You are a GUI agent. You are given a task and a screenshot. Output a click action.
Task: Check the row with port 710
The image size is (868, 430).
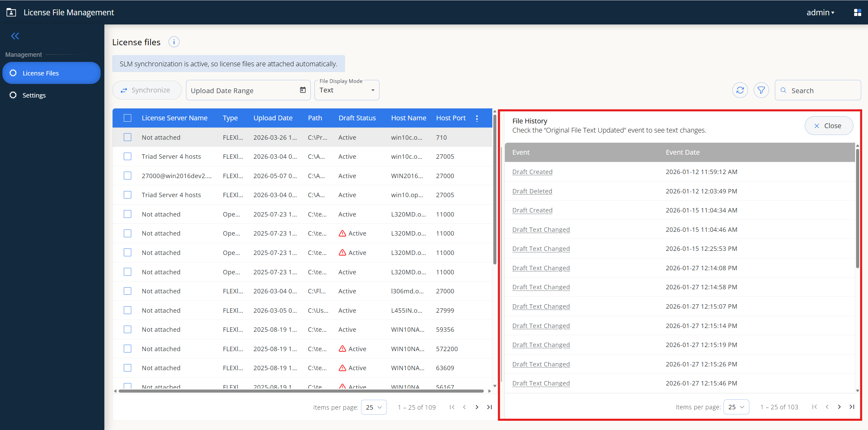coord(127,137)
